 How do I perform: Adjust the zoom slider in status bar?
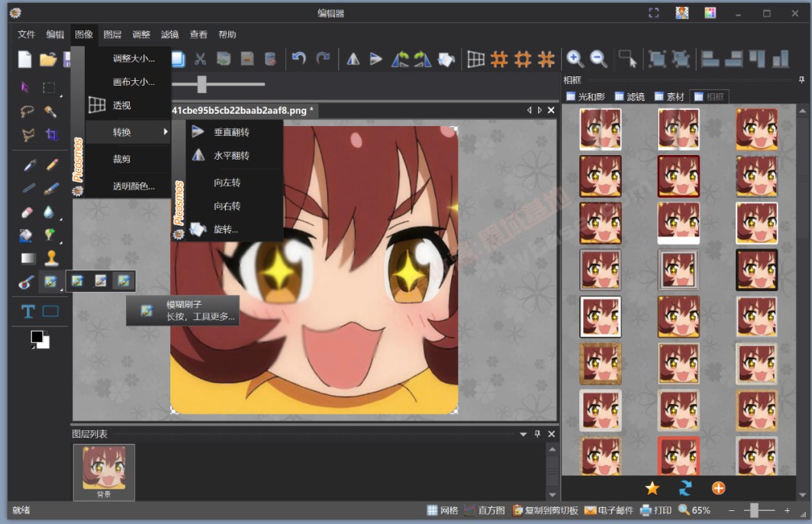click(755, 510)
